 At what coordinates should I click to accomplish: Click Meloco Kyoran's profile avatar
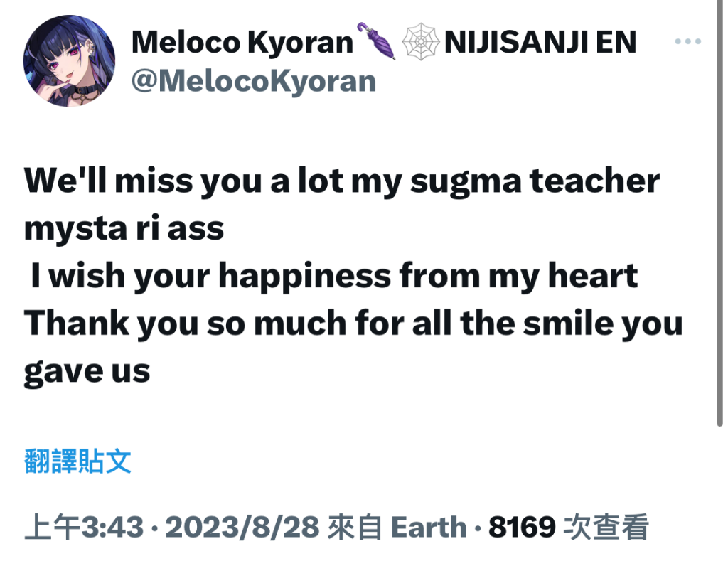(x=69, y=61)
